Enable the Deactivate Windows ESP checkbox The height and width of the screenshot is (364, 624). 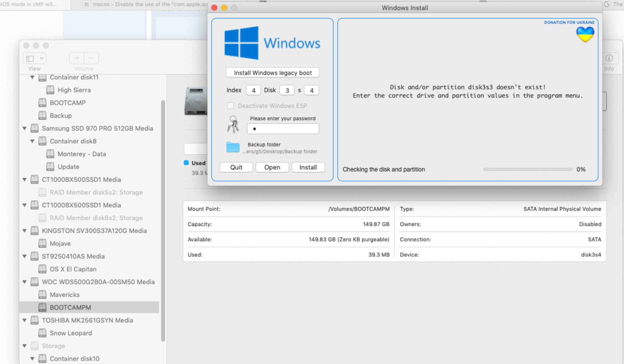click(x=231, y=106)
